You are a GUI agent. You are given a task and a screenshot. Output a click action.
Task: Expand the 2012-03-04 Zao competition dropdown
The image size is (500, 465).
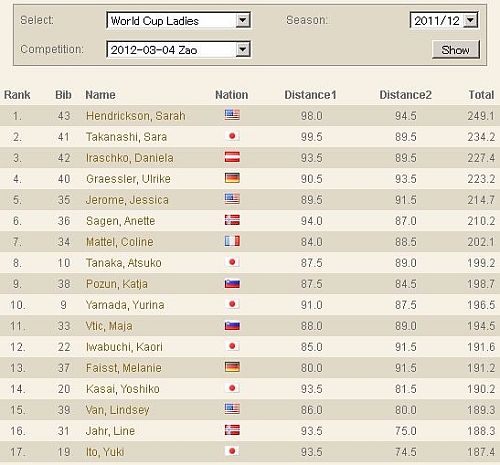(x=178, y=50)
